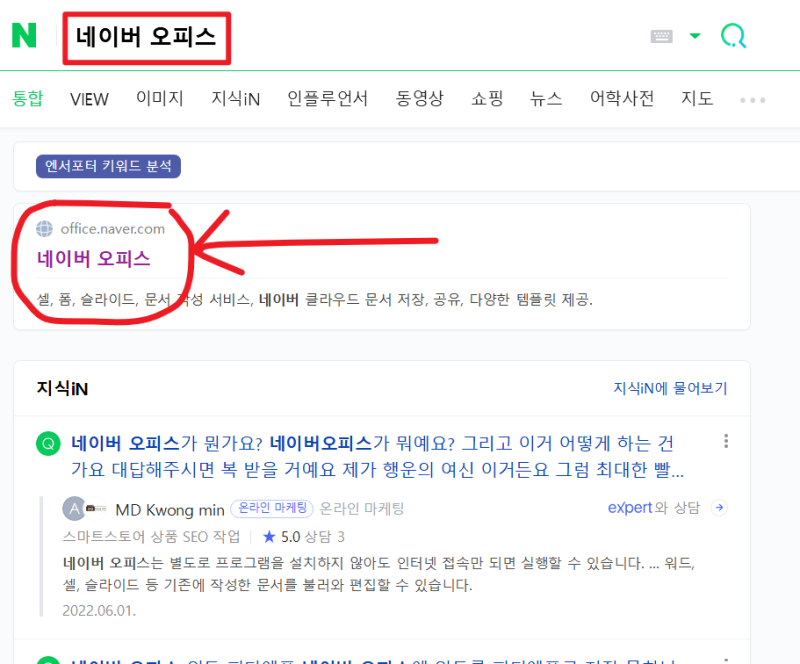Click the green search magnifier icon
The image size is (800, 664).
pos(733,36)
